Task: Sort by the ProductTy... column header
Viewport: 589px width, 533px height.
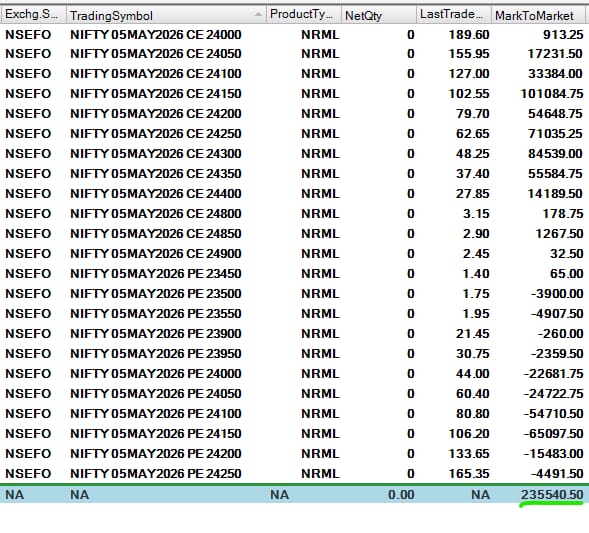Action: coord(304,15)
